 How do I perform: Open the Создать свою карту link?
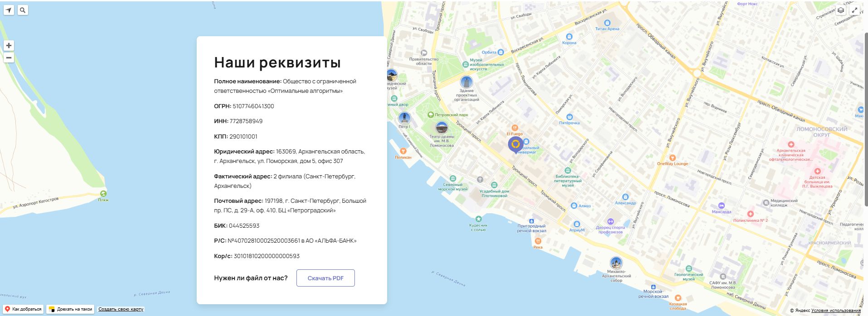[x=121, y=309]
